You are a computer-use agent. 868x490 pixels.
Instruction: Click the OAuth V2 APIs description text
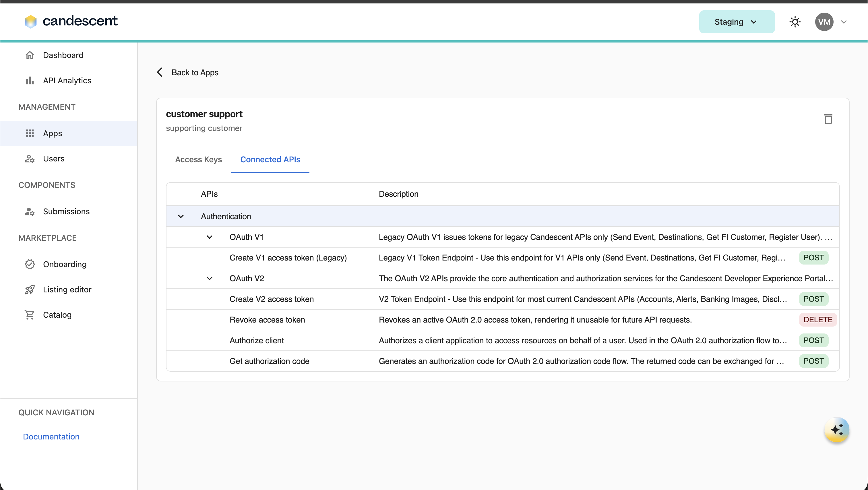coord(606,279)
